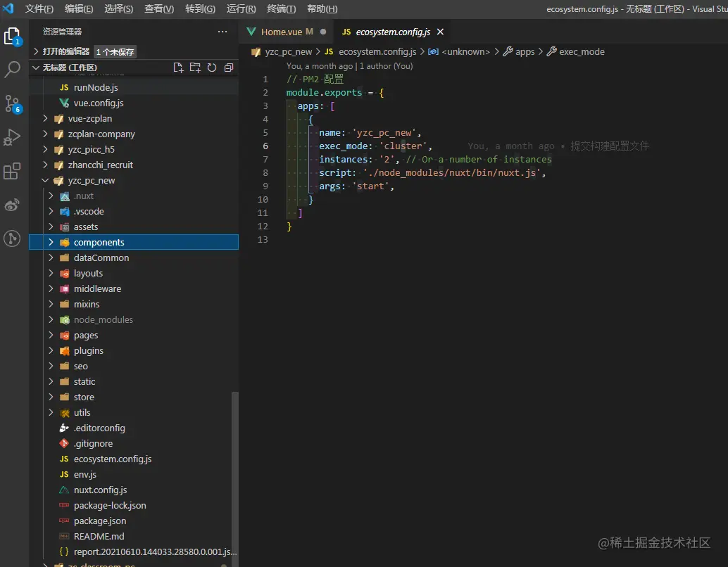The width and height of the screenshot is (728, 567).
Task: Expand the layouts folder
Action: point(88,273)
